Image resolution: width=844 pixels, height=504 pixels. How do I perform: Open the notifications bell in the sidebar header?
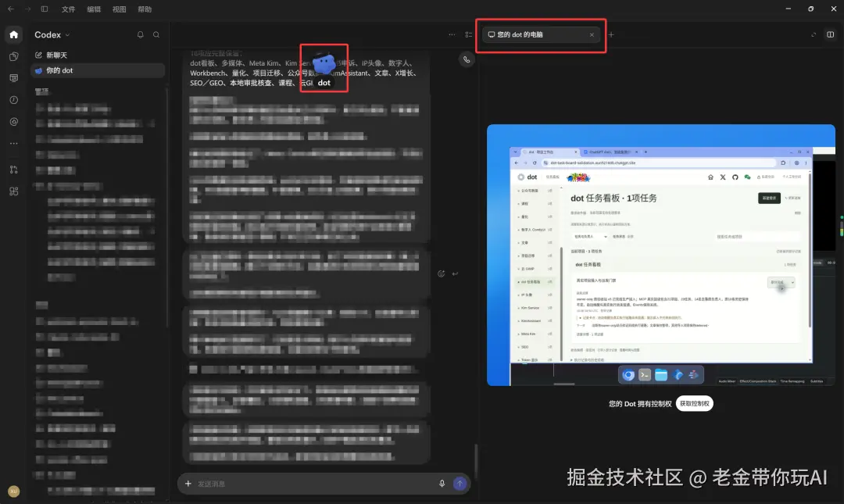coord(141,34)
